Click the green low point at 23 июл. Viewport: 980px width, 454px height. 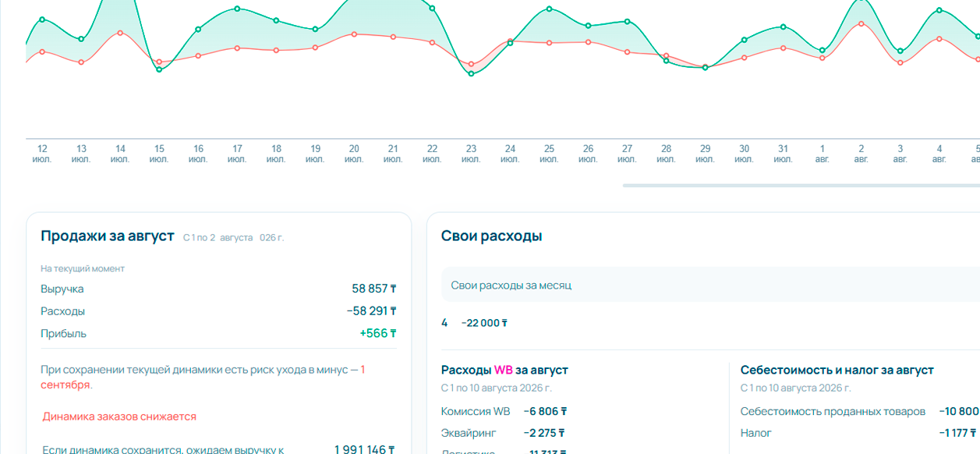pos(471,73)
